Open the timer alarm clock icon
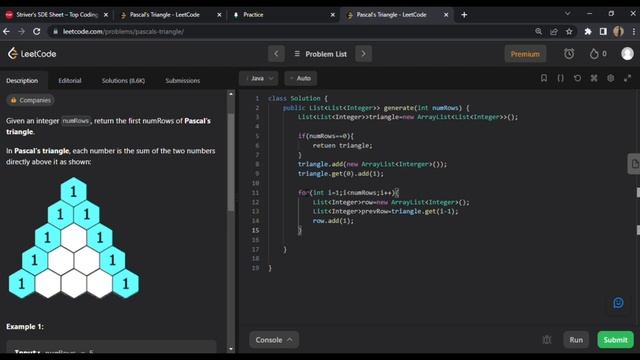 569,54
